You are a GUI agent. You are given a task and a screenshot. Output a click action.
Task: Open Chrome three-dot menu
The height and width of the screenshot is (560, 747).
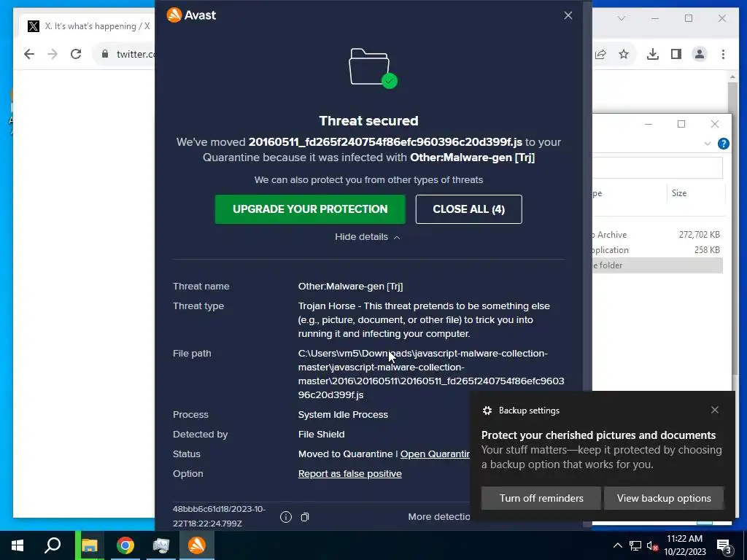[x=723, y=54]
